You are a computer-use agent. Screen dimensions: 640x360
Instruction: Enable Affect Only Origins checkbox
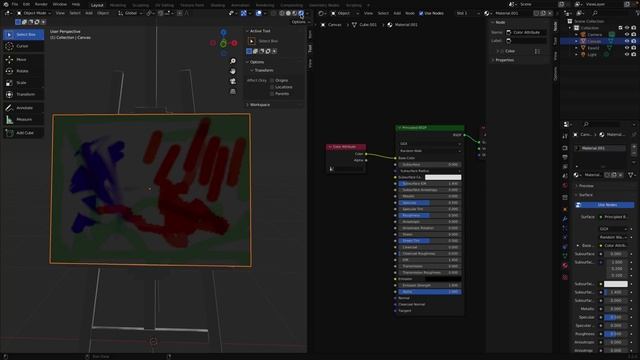(272, 80)
